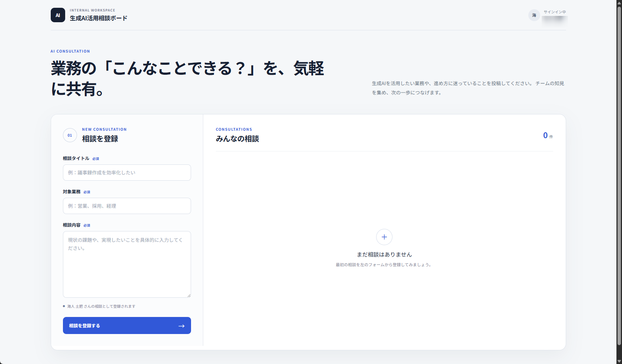Click the 対象業務 field label
This screenshot has width=622, height=364.
[x=71, y=192]
